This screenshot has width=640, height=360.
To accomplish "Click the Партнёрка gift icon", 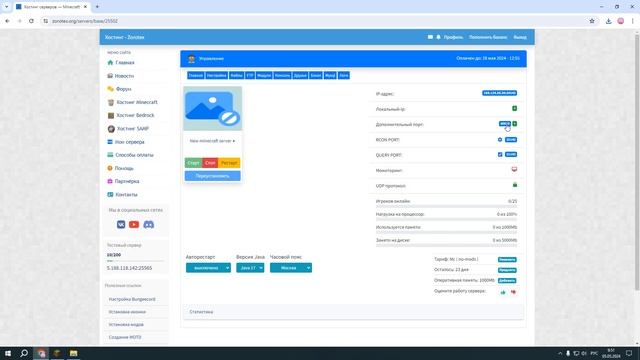I will (110, 181).
